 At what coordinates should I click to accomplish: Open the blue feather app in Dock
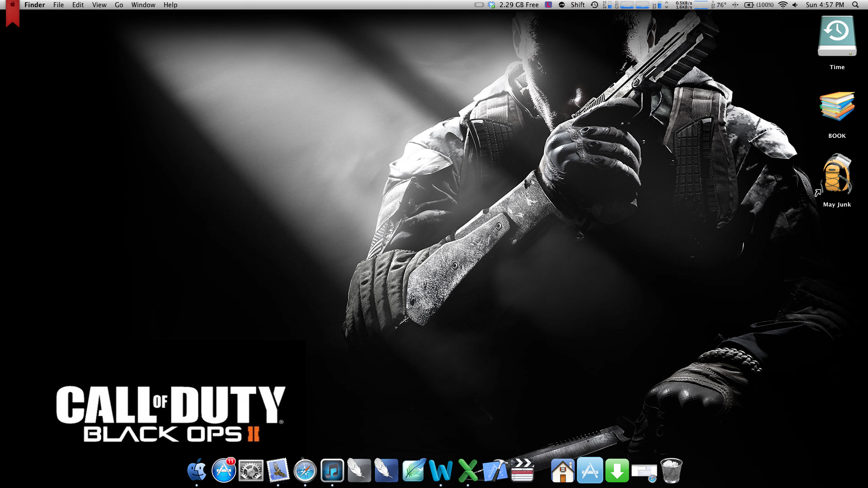pyautogui.click(x=387, y=470)
